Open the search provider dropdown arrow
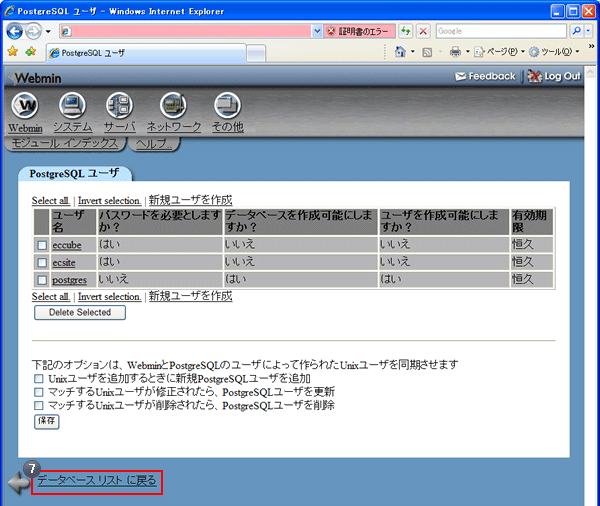This screenshot has height=506, width=600. 589,31
